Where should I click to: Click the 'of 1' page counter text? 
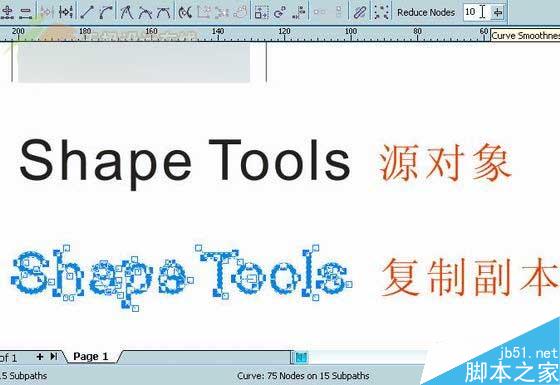8,358
